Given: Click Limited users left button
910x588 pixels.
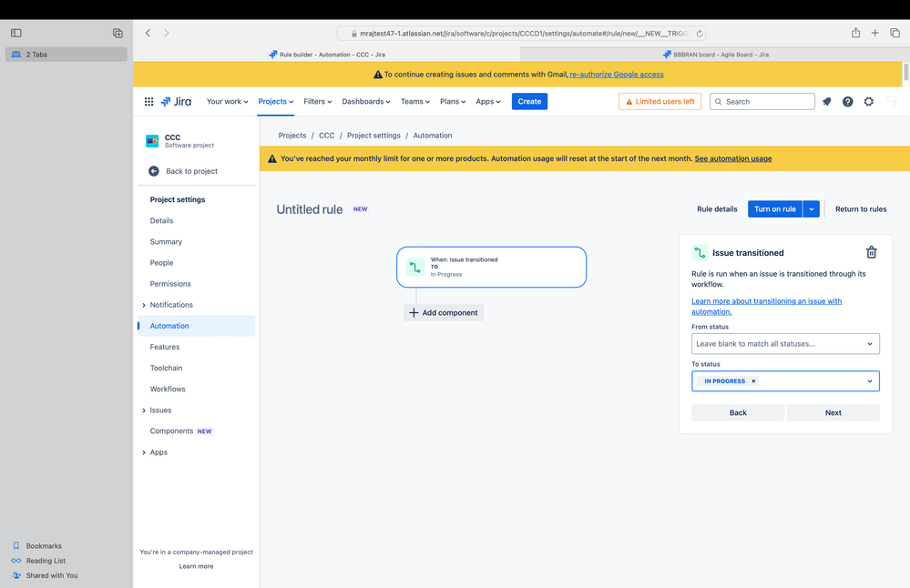Looking at the screenshot, I should [659, 101].
